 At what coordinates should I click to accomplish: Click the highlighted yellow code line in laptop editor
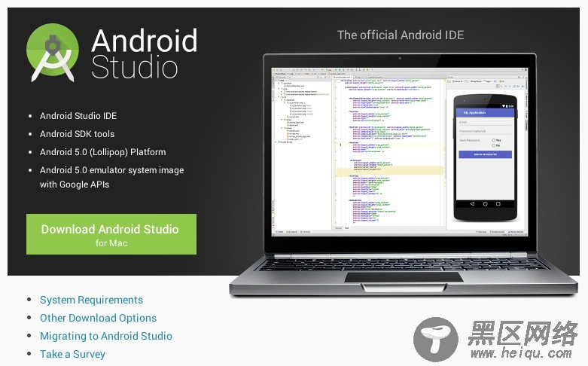[390, 171]
